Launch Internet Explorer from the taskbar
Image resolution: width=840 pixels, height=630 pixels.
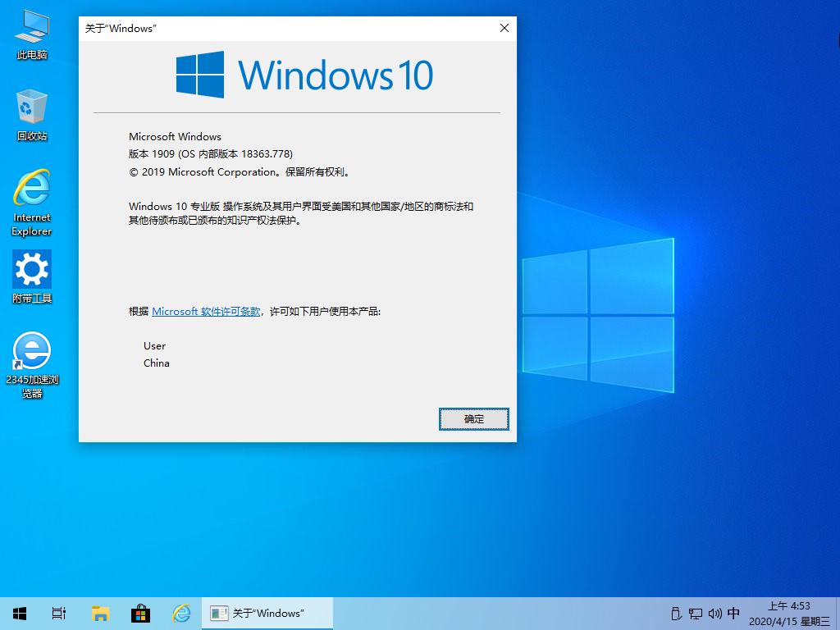click(x=181, y=613)
